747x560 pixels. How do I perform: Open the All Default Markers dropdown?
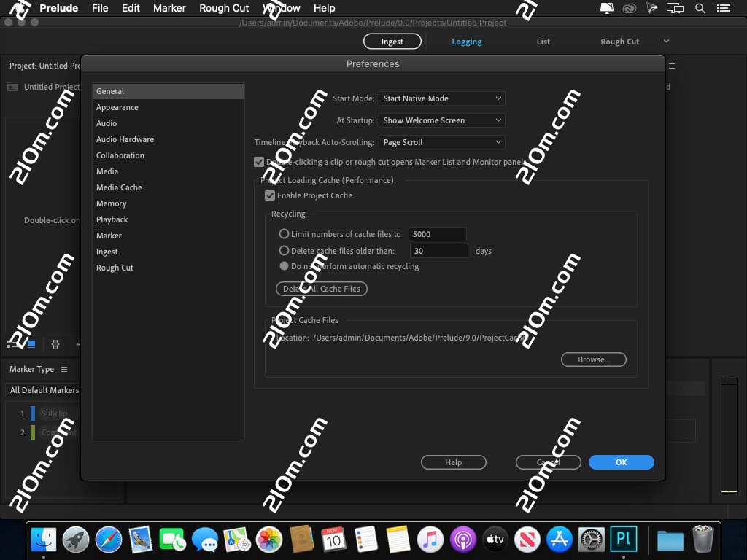(44, 390)
